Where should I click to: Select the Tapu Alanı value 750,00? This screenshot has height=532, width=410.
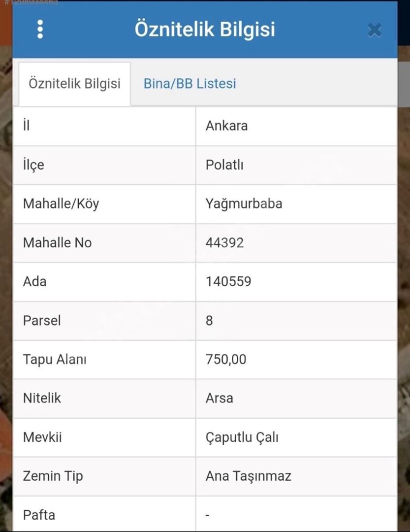click(226, 359)
